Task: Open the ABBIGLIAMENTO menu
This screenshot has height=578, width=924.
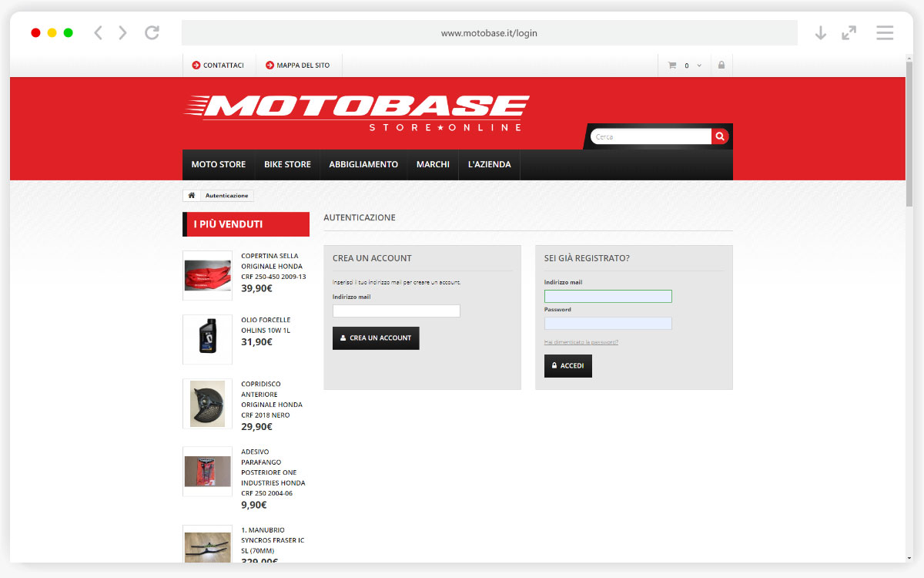Action: 363,164
